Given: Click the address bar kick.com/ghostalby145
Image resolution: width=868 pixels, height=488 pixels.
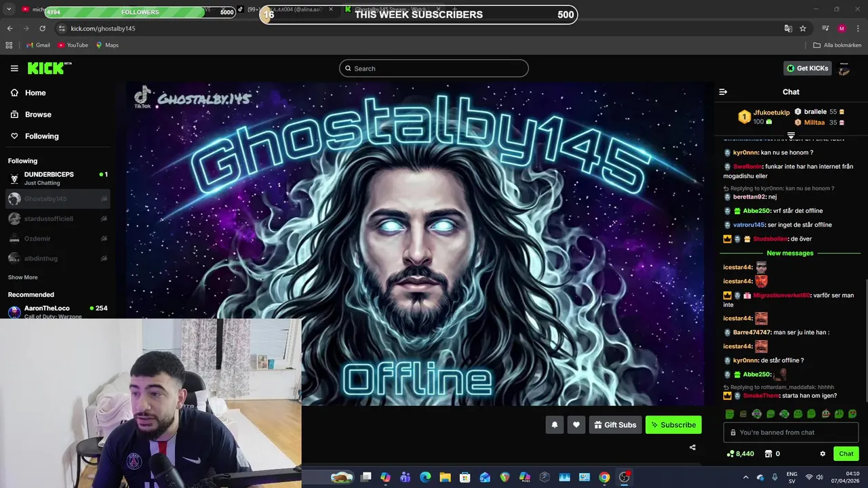Looking at the screenshot, I should click(103, 28).
